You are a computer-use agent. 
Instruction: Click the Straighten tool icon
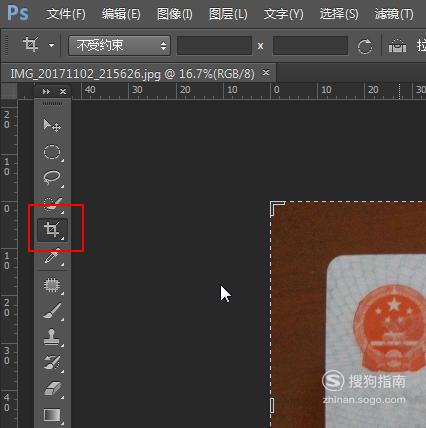click(x=397, y=46)
